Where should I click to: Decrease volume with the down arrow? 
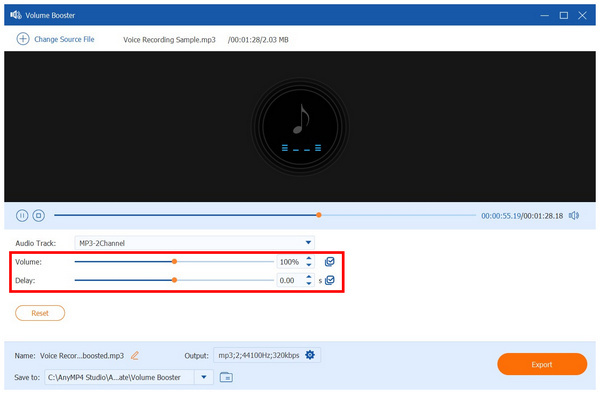tap(309, 265)
